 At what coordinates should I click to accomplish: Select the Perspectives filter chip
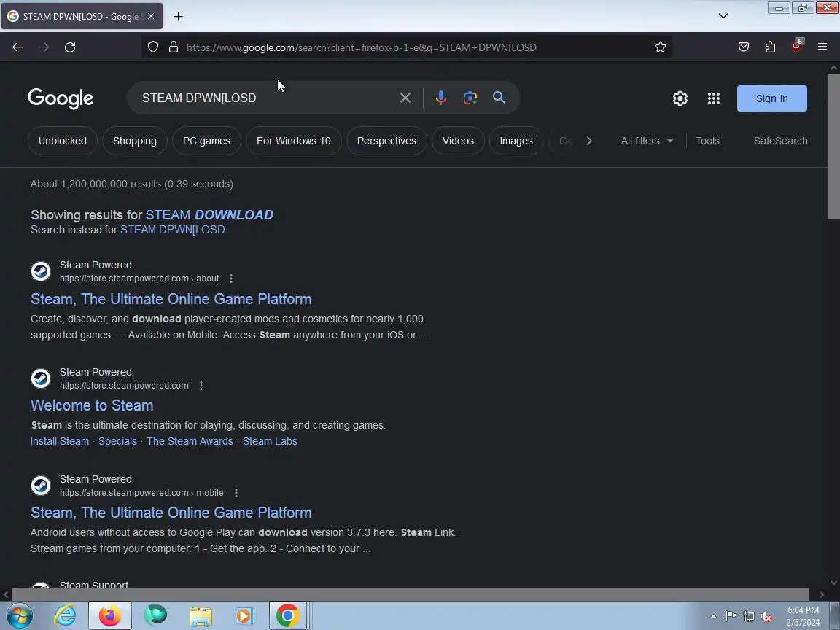pos(386,141)
